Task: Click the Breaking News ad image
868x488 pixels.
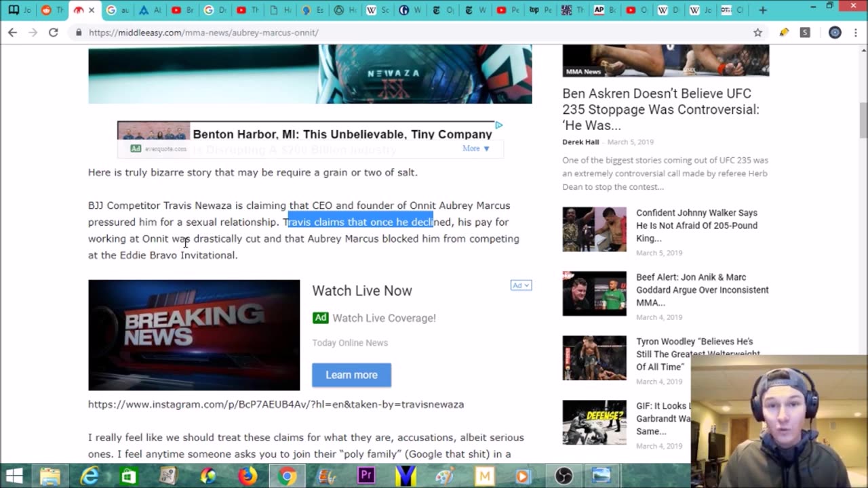Action: pyautogui.click(x=194, y=335)
